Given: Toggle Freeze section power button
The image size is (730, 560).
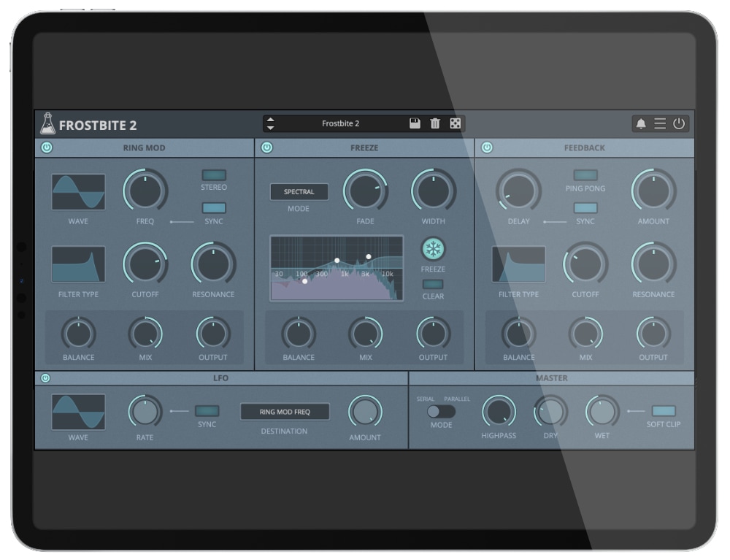Looking at the screenshot, I should click(266, 147).
